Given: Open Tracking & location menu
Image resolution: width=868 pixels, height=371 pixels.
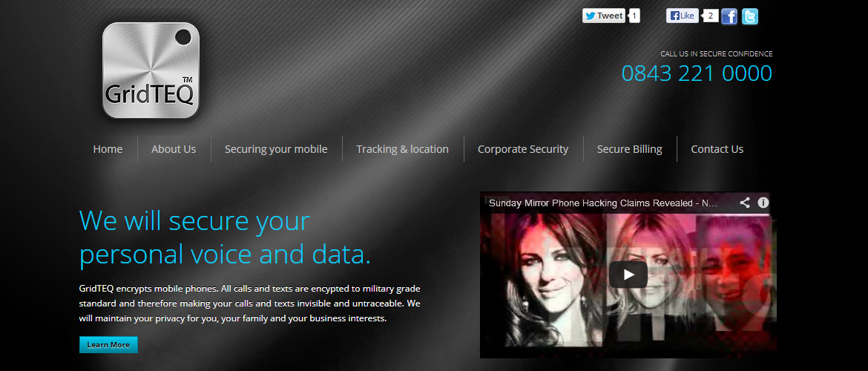Looking at the screenshot, I should 402,149.
